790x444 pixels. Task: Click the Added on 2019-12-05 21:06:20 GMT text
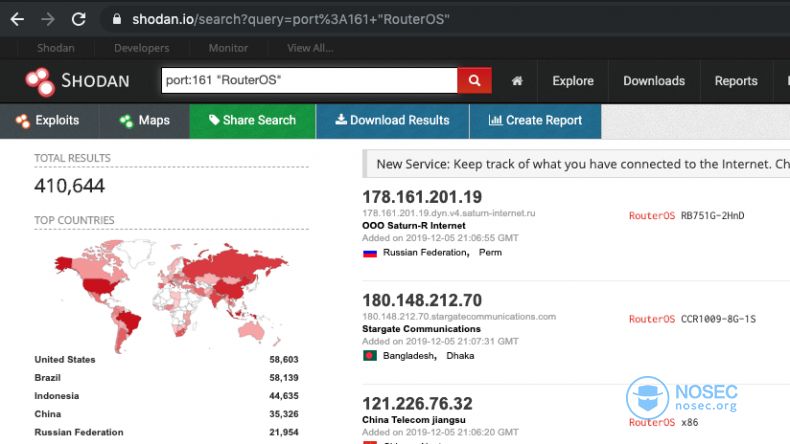(x=440, y=432)
